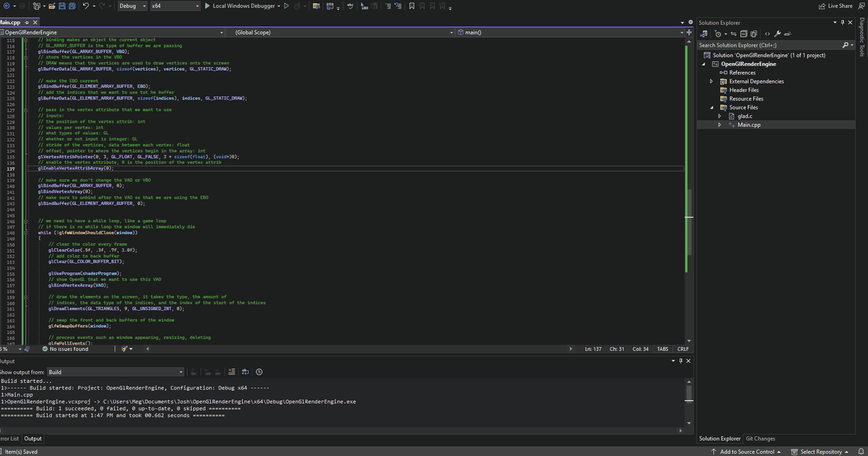The image size is (868, 456).
Task: Click the CRLF line ending indicator
Action: point(683,349)
